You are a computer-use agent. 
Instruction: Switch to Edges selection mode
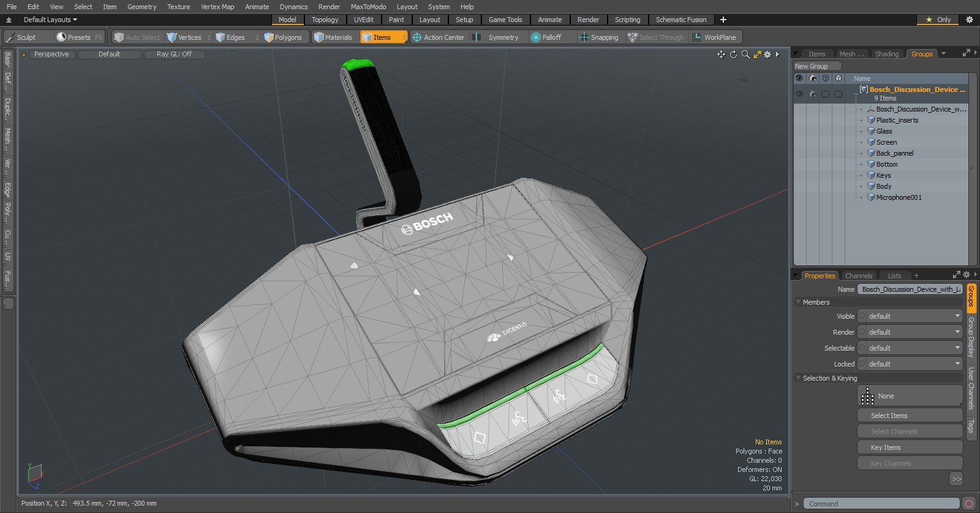tap(236, 37)
